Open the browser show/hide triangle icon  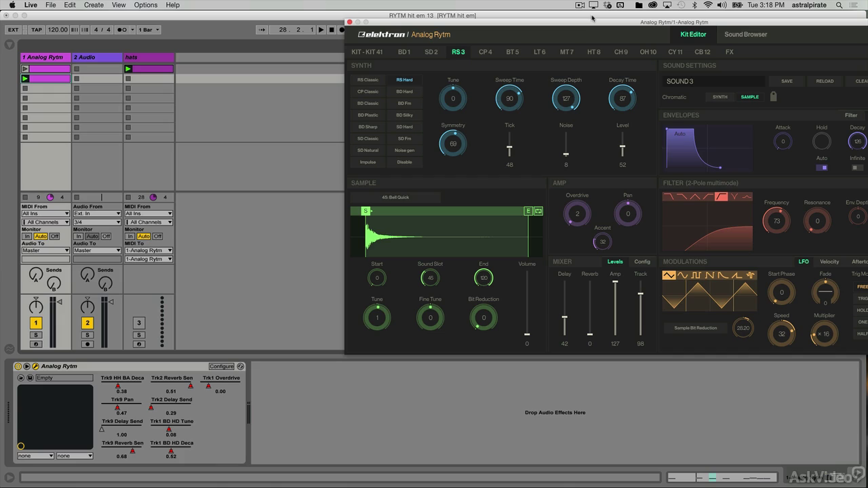pyautogui.click(x=9, y=45)
